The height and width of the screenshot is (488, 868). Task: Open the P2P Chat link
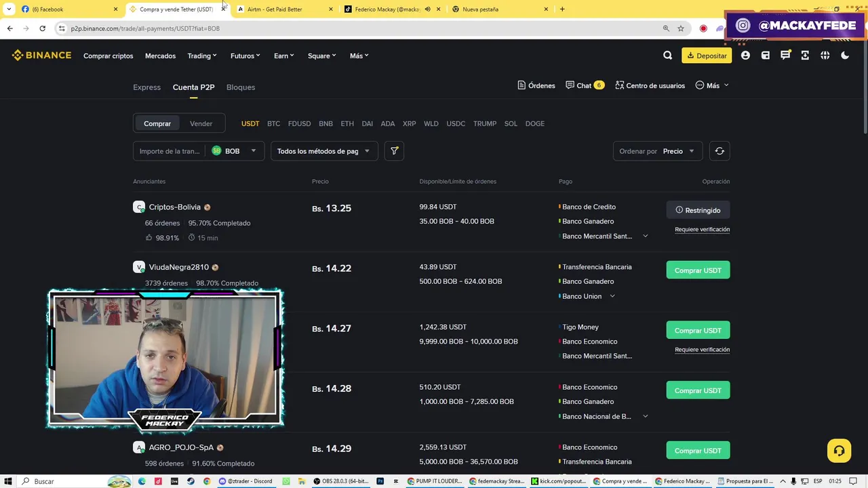click(x=585, y=85)
